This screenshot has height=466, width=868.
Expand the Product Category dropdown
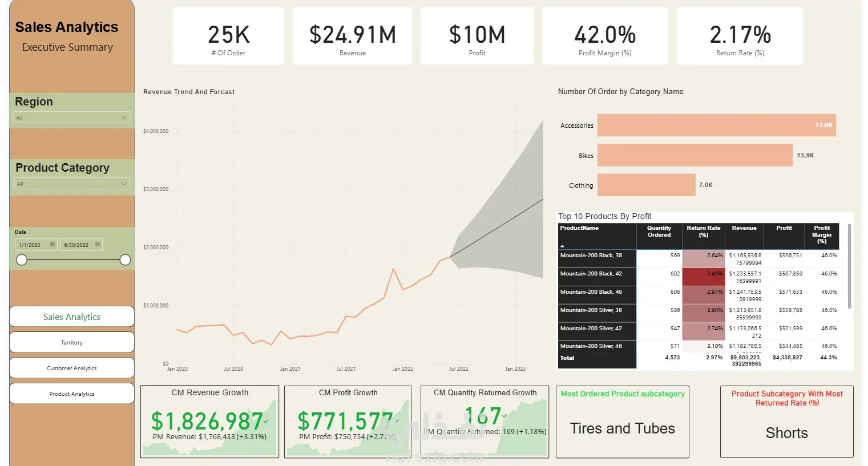(x=72, y=184)
